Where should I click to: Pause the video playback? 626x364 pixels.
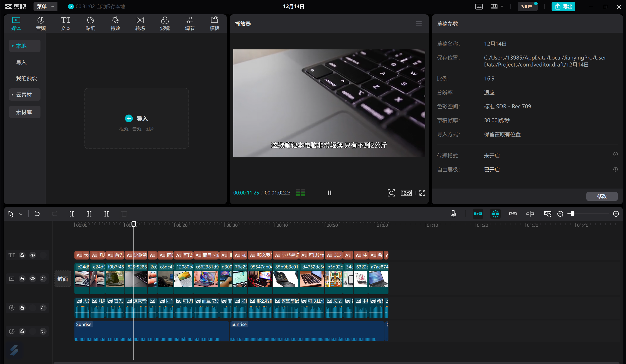click(x=329, y=193)
